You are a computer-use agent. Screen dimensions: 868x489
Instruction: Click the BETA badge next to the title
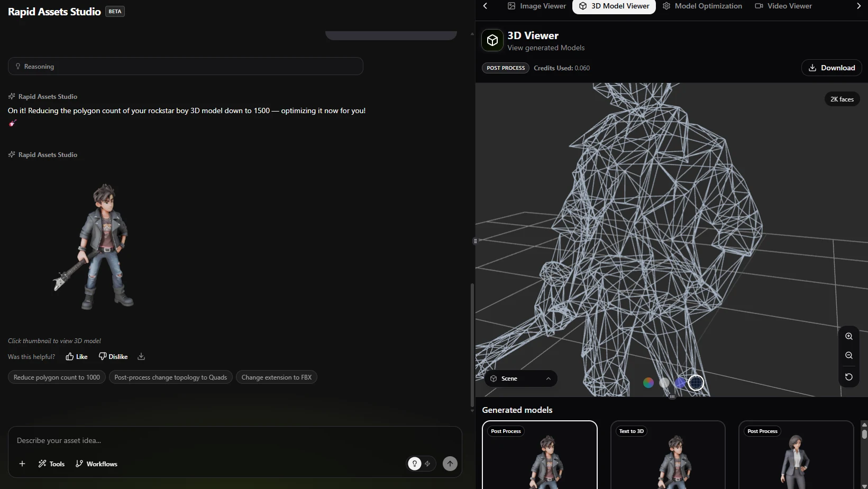[115, 11]
